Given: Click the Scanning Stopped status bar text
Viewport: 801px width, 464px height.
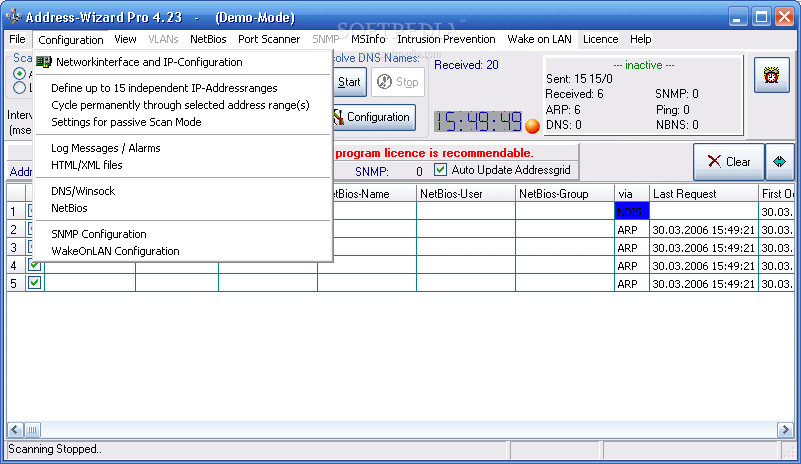Looking at the screenshot, I should pyautogui.click(x=55, y=449).
